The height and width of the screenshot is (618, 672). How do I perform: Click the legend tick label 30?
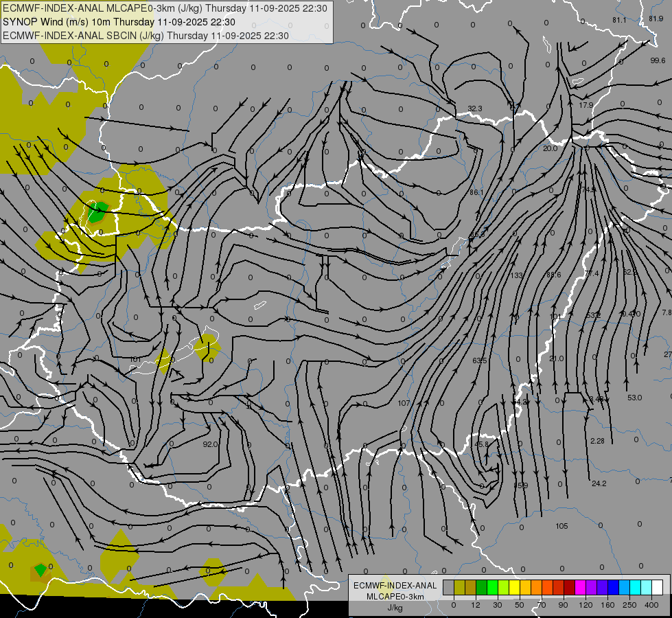pos(498,605)
